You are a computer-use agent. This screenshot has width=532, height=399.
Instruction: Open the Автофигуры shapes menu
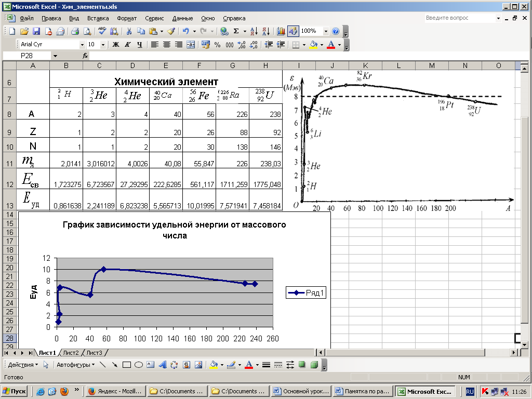pyautogui.click(x=76, y=365)
